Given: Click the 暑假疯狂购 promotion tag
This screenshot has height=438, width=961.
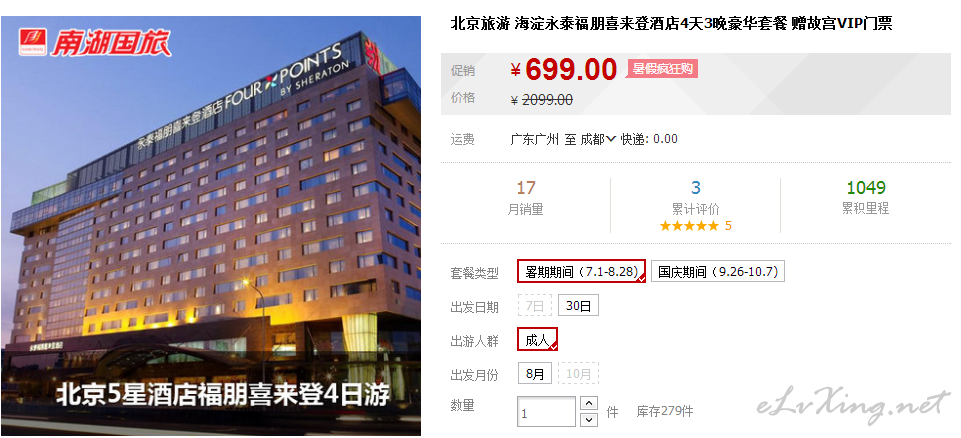Looking at the screenshot, I should tap(662, 69).
